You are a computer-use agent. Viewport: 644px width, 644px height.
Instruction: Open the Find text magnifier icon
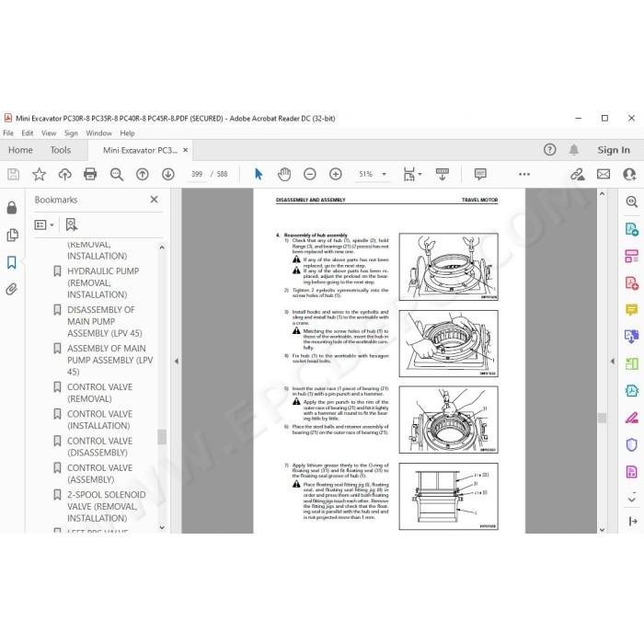tap(117, 174)
